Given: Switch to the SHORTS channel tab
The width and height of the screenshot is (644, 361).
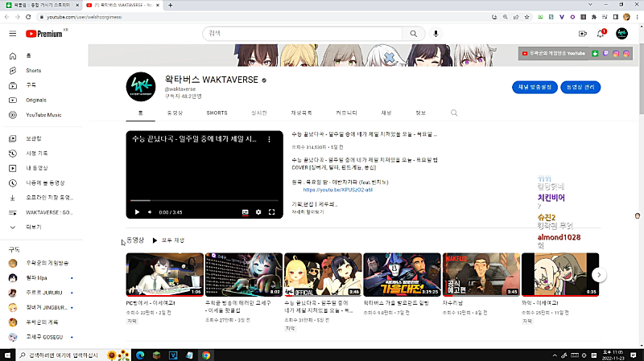Looking at the screenshot, I should pyautogui.click(x=217, y=113).
